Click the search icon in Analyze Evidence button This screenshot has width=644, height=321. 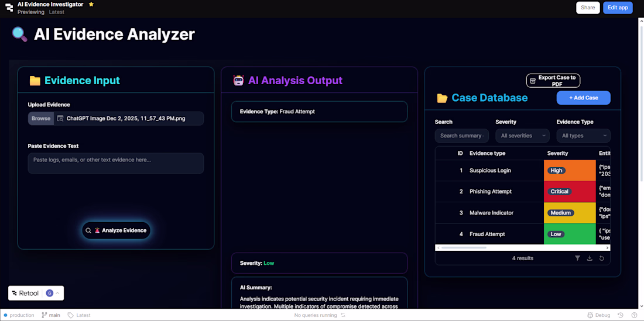click(88, 230)
